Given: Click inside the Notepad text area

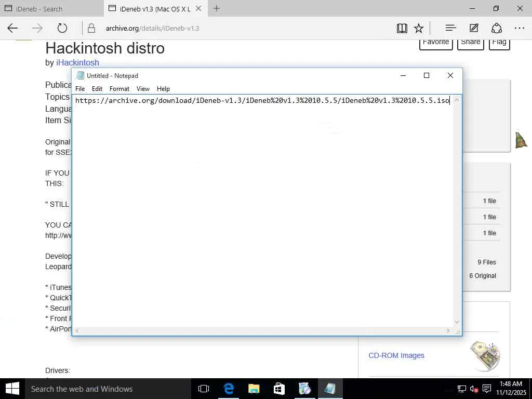Looking at the screenshot, I should pos(263,210).
